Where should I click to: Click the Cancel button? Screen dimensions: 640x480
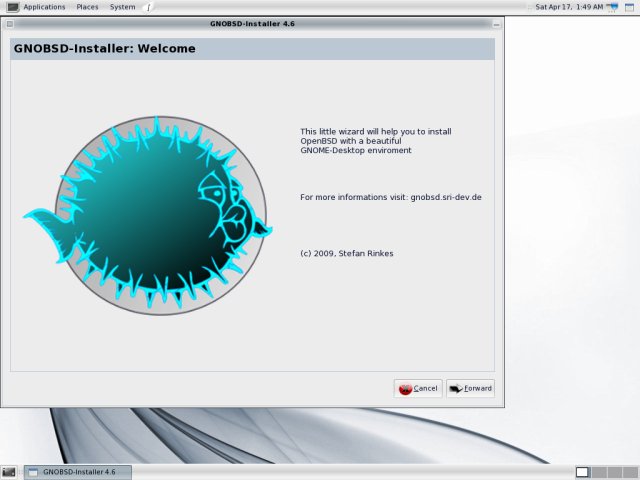click(x=418, y=389)
